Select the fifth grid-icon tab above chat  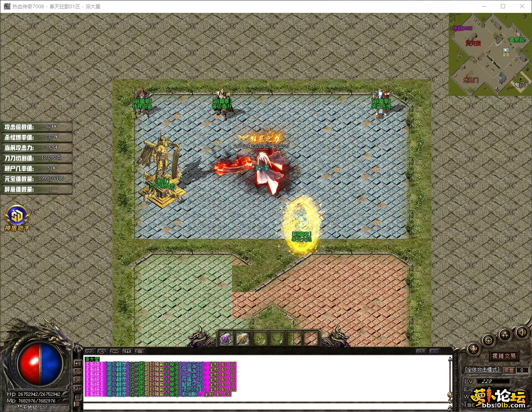coord(139,351)
